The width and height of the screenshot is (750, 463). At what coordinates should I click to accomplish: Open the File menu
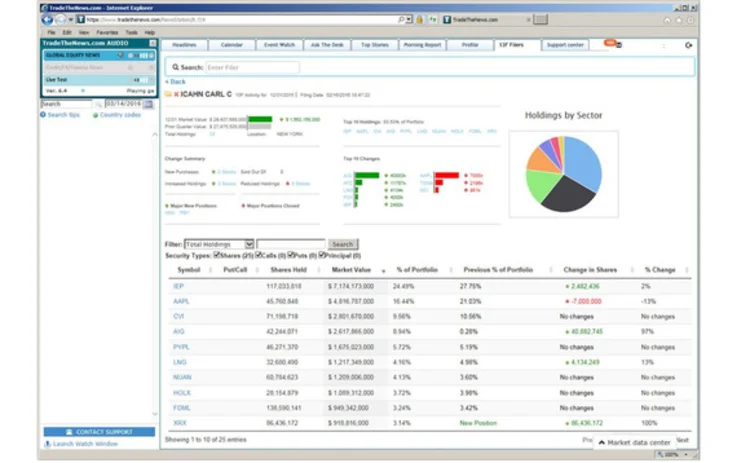51,33
